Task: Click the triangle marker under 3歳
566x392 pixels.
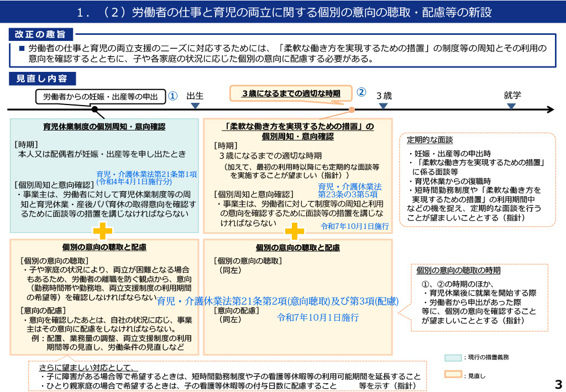Action: 383,105
